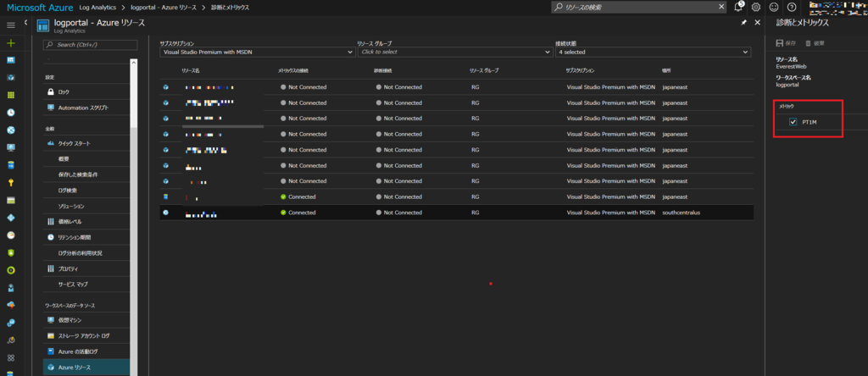
Task: Click the EverestWeb resource name text
Action: (x=791, y=66)
